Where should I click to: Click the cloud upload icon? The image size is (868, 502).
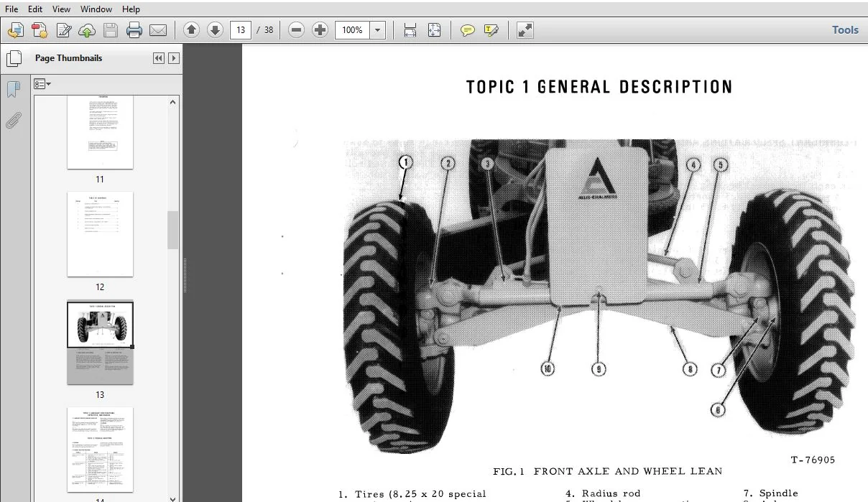click(x=86, y=30)
